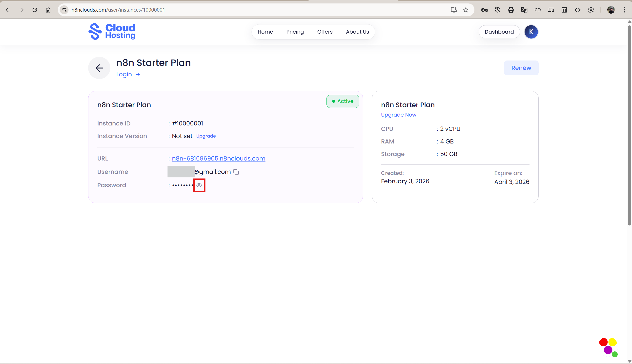632x364 pixels.
Task: Open the browser profile picture
Action: [x=611, y=10]
